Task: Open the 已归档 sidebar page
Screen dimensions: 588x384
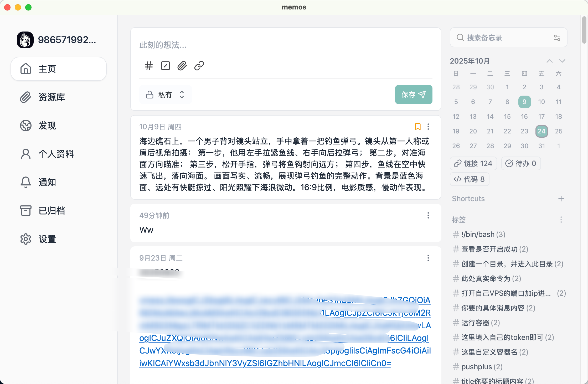Action: [x=51, y=211]
